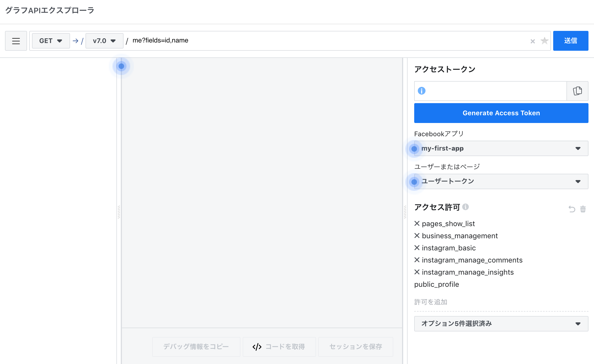Open the ユーザートークン dropdown
The height and width of the screenshot is (364, 594).
tap(501, 181)
